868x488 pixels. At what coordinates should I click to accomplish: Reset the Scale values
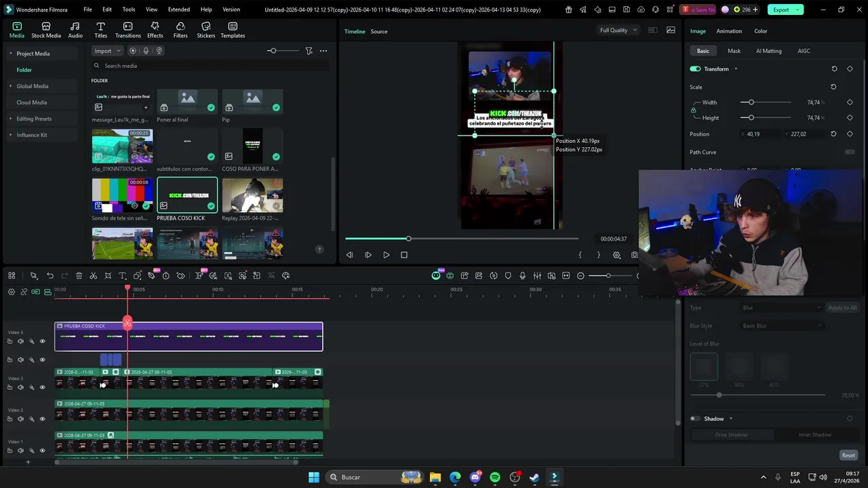click(x=833, y=87)
